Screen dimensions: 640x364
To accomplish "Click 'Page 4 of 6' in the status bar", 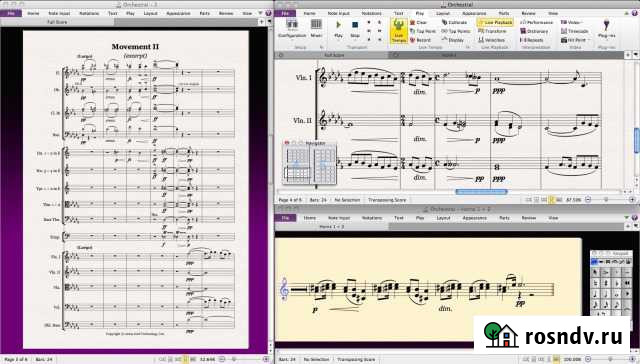I will [x=291, y=200].
